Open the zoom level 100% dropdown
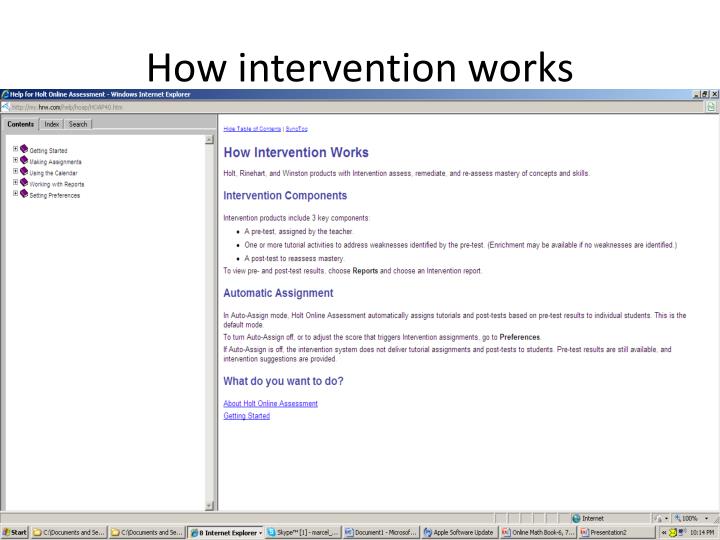Image resolution: width=720 pixels, height=540 pixels. (706, 518)
